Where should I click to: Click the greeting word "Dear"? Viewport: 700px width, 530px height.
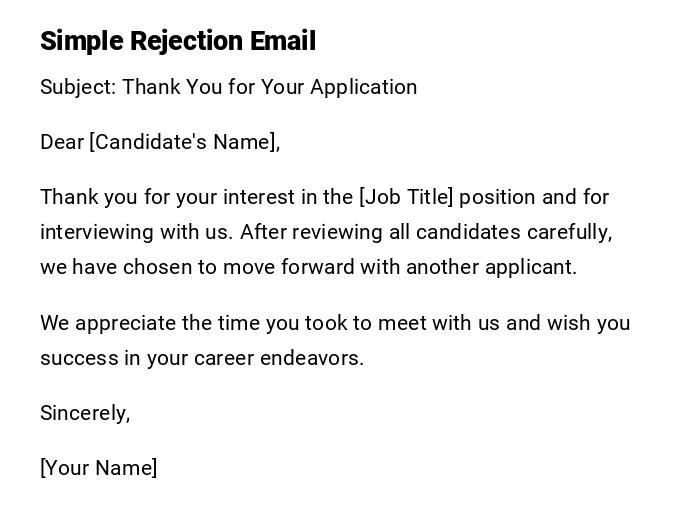[x=62, y=142]
